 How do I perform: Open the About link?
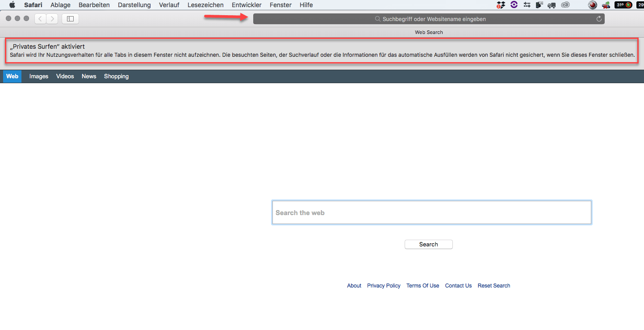(x=354, y=286)
